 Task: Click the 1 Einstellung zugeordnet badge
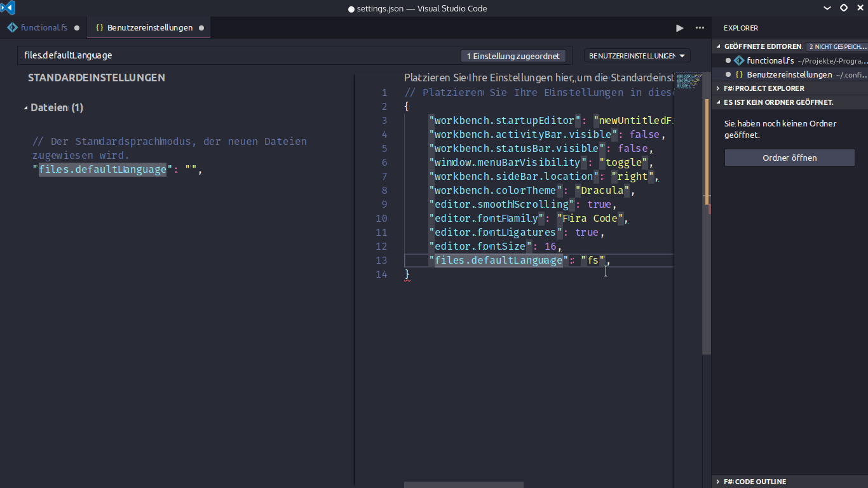[x=513, y=56]
